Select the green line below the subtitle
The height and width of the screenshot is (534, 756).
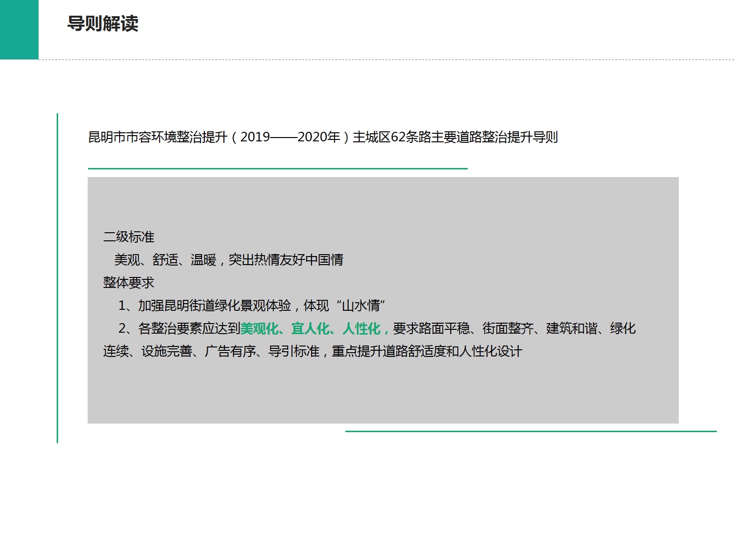click(x=277, y=168)
